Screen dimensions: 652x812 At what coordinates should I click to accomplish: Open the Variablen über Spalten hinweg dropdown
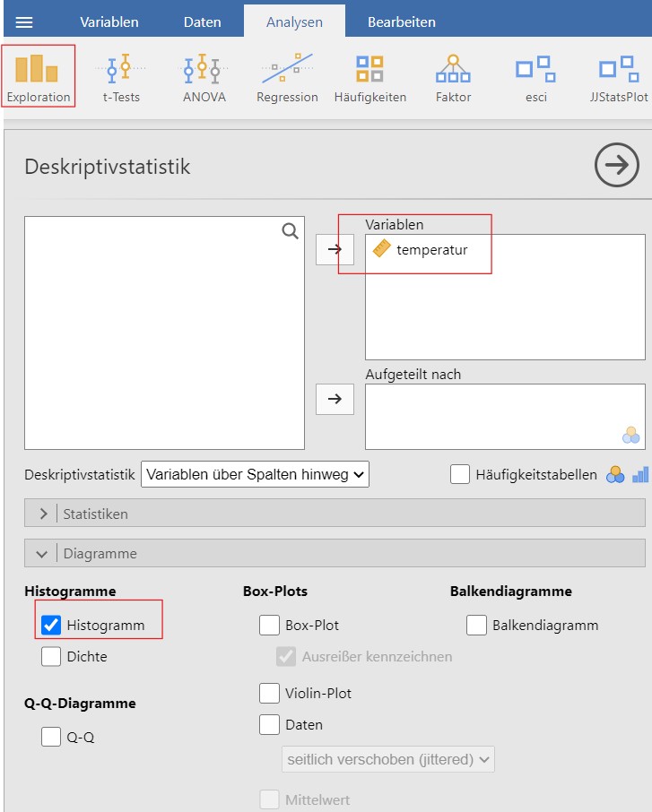(x=255, y=474)
